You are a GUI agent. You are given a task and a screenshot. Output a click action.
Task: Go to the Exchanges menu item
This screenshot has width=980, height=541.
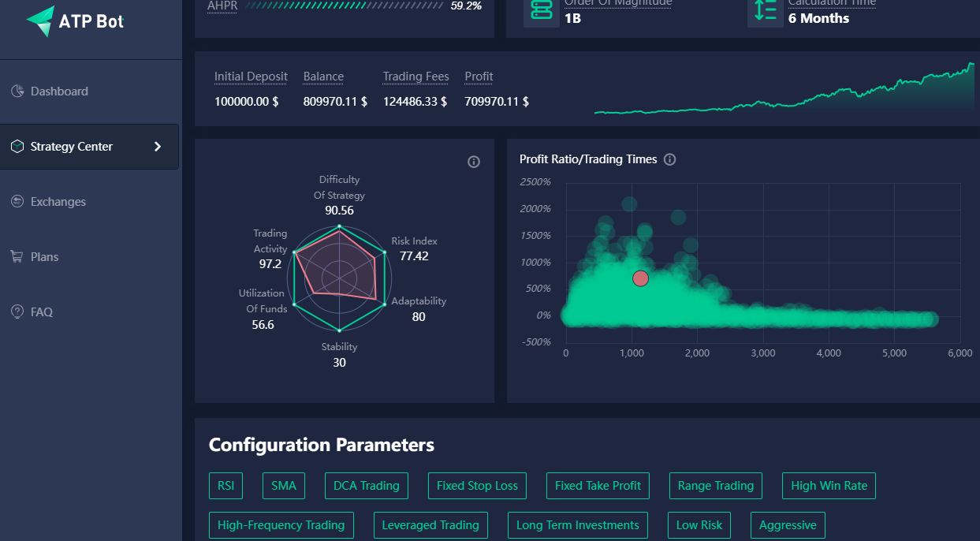[x=58, y=202]
